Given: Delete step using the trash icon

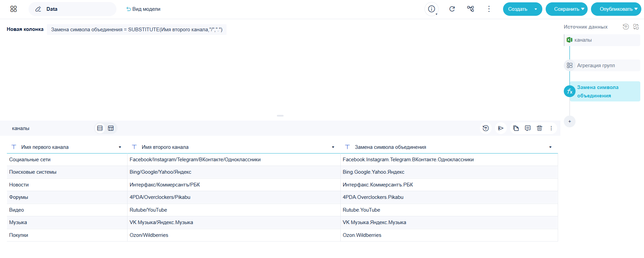Looking at the screenshot, I should click(539, 128).
